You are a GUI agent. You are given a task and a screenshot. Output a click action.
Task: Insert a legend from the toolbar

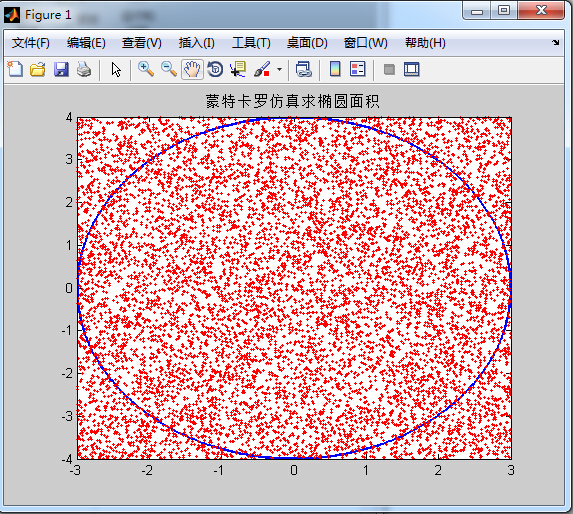pos(357,69)
